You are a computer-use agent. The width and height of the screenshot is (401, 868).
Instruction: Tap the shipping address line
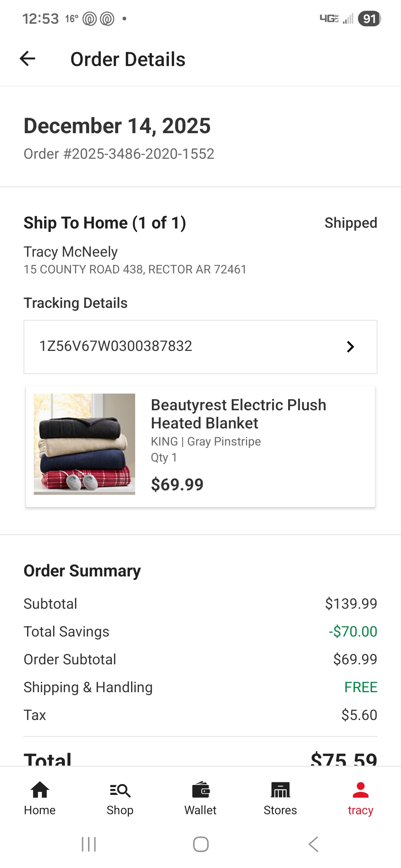135,269
